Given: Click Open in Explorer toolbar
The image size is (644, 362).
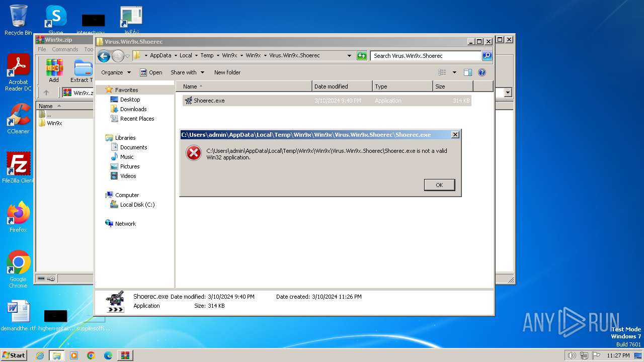Looking at the screenshot, I should coord(151,72).
